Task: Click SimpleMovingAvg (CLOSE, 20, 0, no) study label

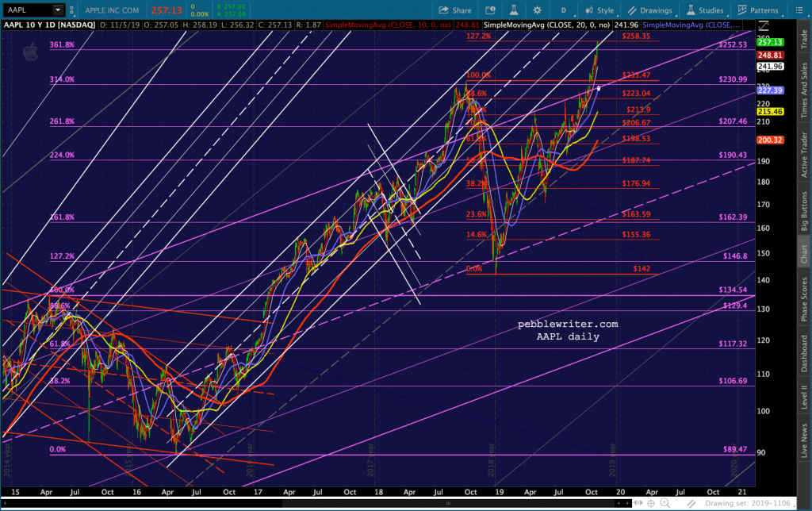Action: point(546,25)
